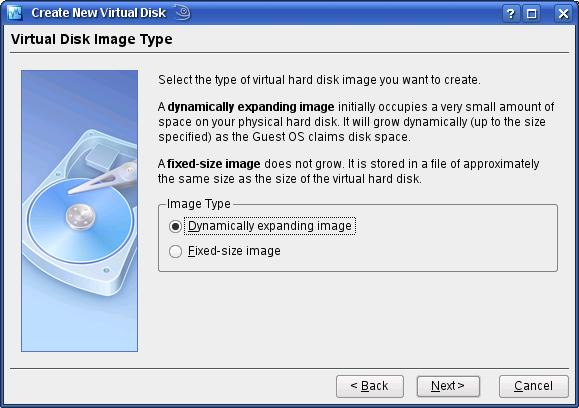Select the Dynamically expanding image radio circle

coord(175,226)
